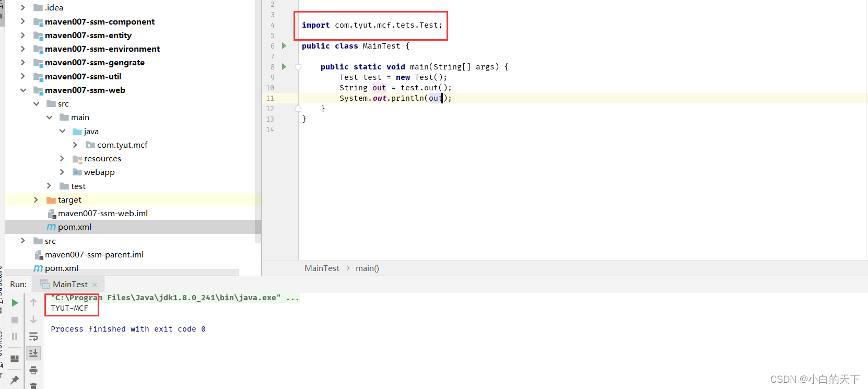868x389 pixels.
Task: Click the Maven icon of highlighted pom.xml
Action: (x=51, y=227)
